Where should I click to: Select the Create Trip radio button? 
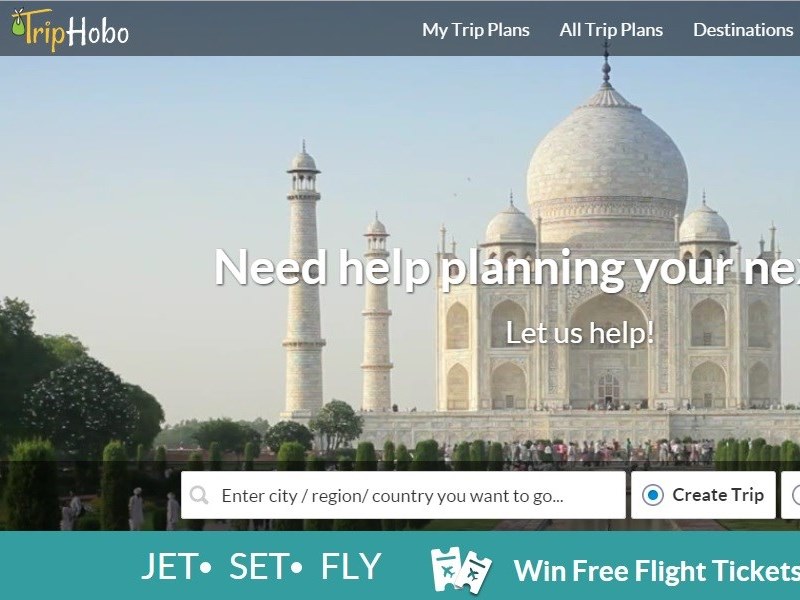coord(653,495)
